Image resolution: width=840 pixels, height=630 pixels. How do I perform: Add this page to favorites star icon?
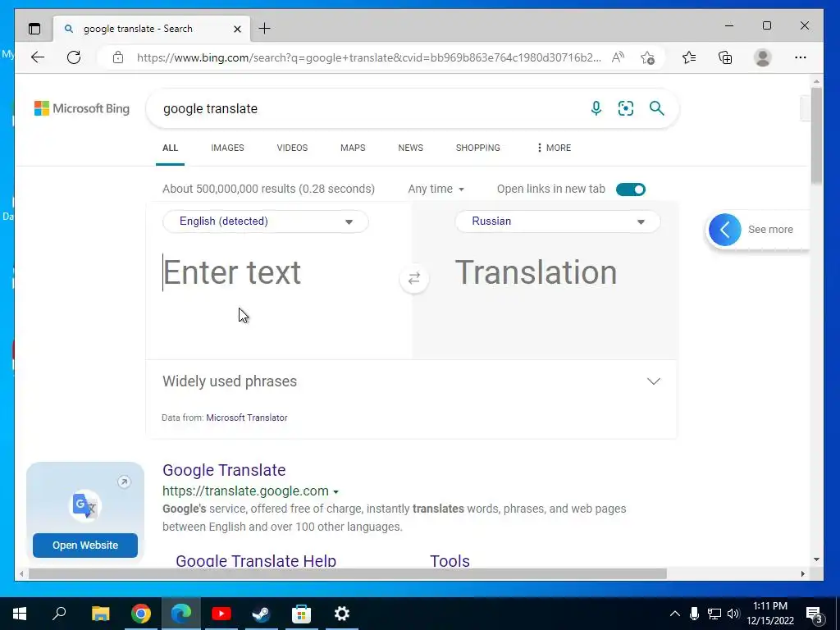(x=647, y=57)
